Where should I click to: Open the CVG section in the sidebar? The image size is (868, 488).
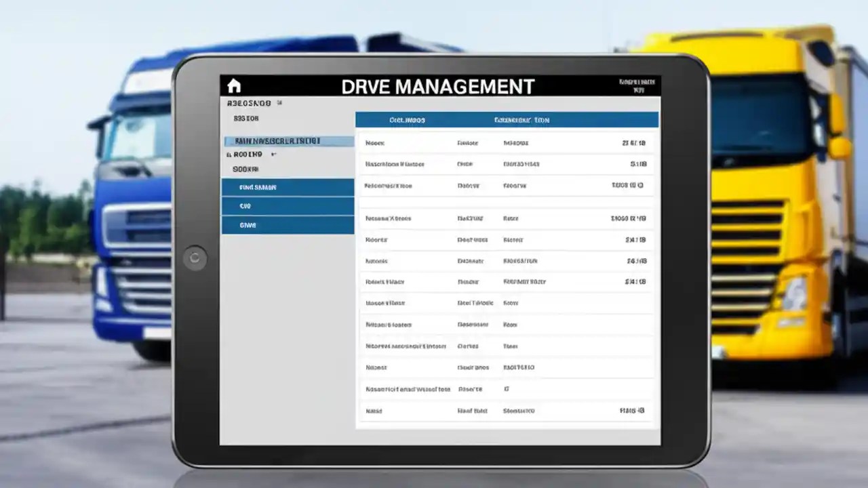[288, 206]
